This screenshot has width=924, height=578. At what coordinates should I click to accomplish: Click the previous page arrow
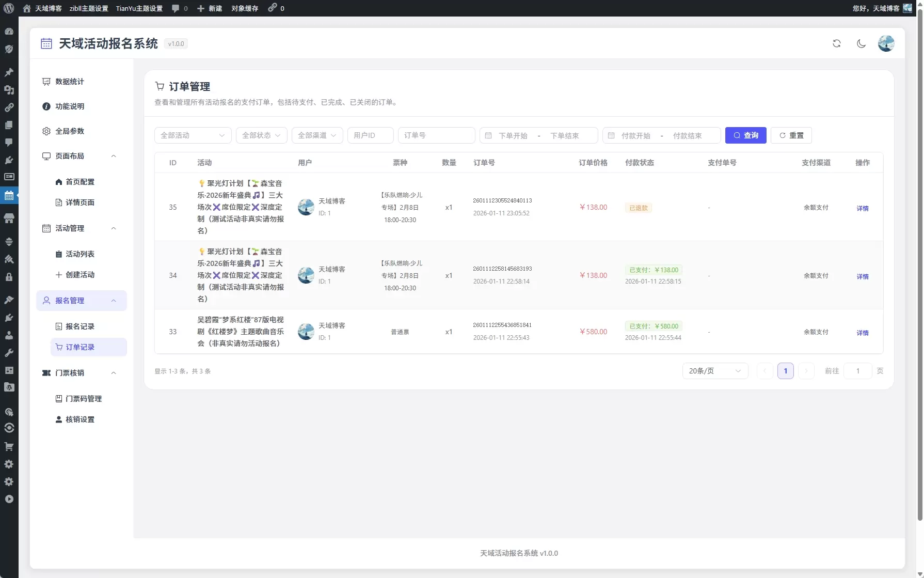(765, 371)
